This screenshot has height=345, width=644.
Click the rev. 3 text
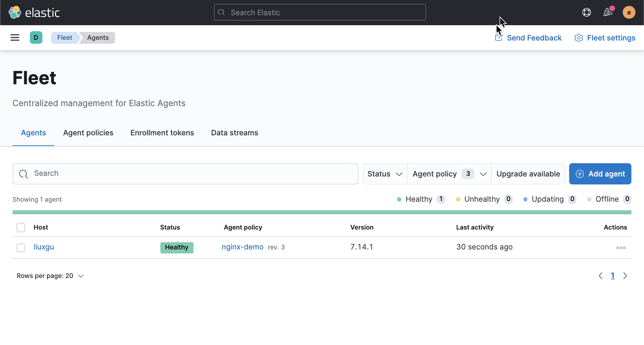click(x=276, y=247)
